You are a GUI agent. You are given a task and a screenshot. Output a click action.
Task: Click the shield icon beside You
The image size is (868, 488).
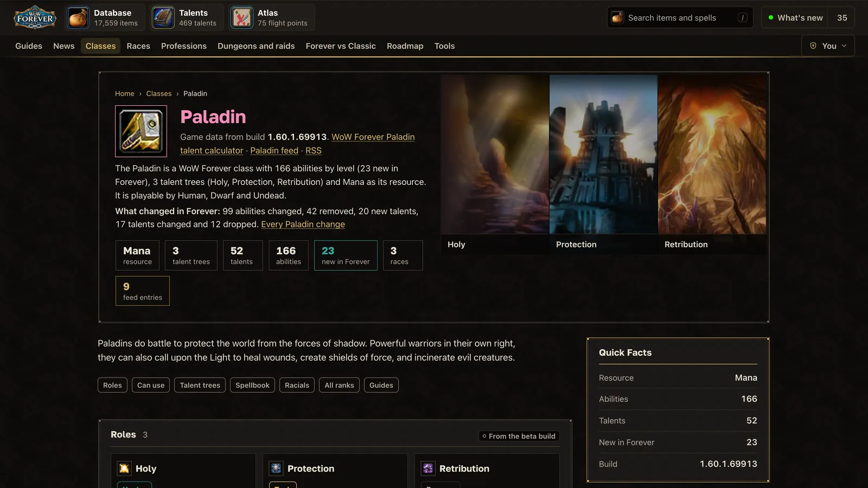(x=813, y=46)
